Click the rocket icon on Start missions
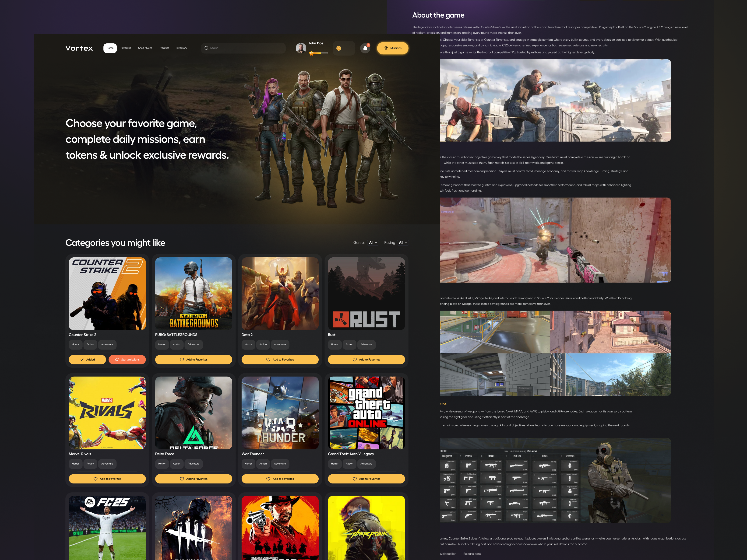747x560 pixels. click(117, 360)
